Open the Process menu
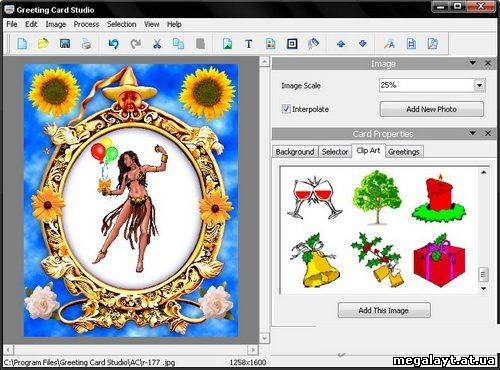The height and width of the screenshot is (370, 500). (x=86, y=24)
